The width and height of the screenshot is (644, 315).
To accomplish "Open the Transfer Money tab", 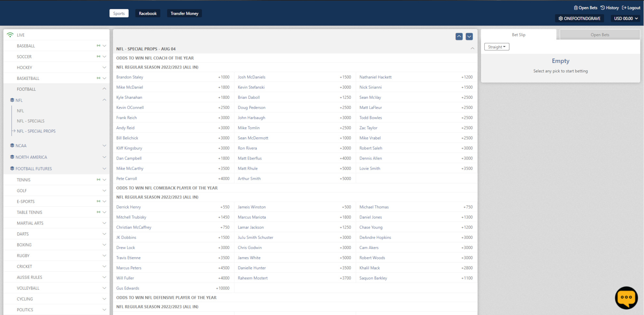I will coord(184,13).
